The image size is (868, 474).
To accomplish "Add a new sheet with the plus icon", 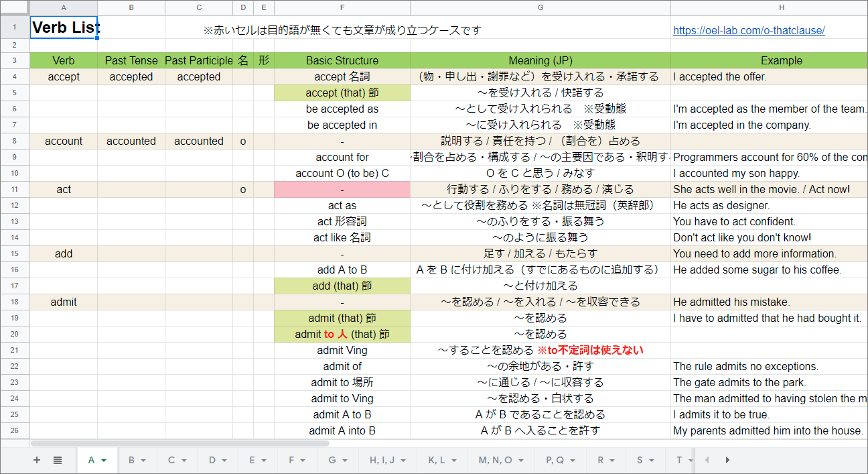I will pos(37,460).
